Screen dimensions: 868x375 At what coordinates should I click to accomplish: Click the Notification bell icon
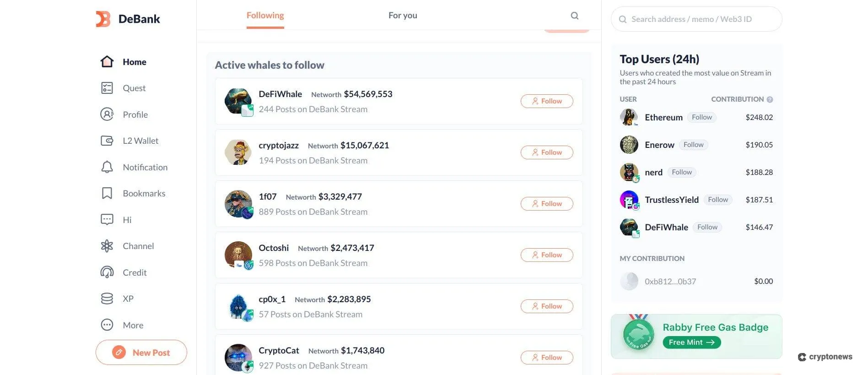click(107, 167)
